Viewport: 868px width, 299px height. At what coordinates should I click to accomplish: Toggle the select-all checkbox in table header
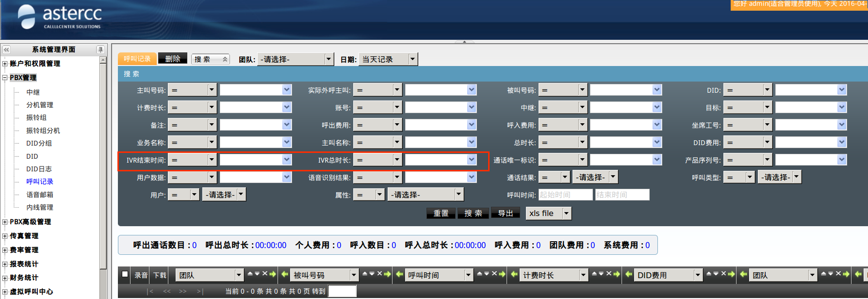(x=125, y=274)
